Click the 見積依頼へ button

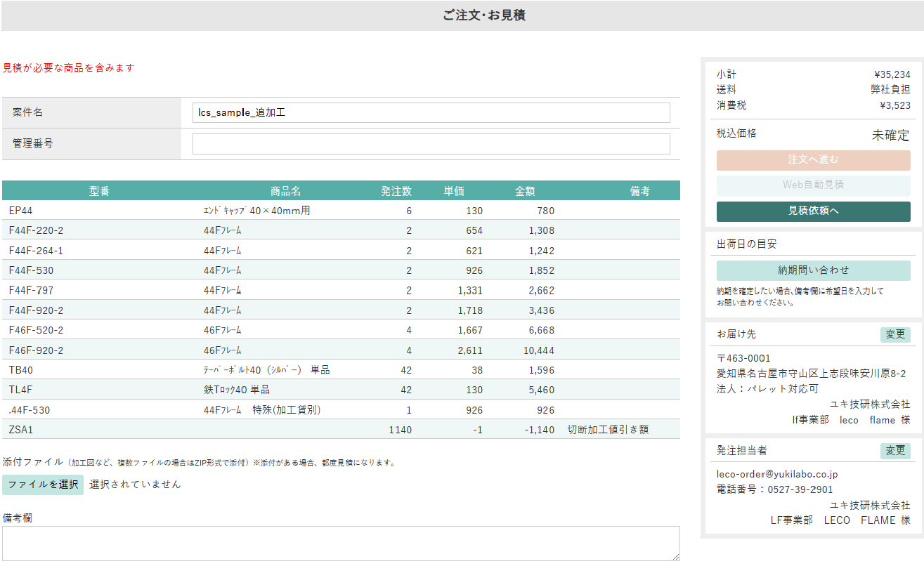813,211
